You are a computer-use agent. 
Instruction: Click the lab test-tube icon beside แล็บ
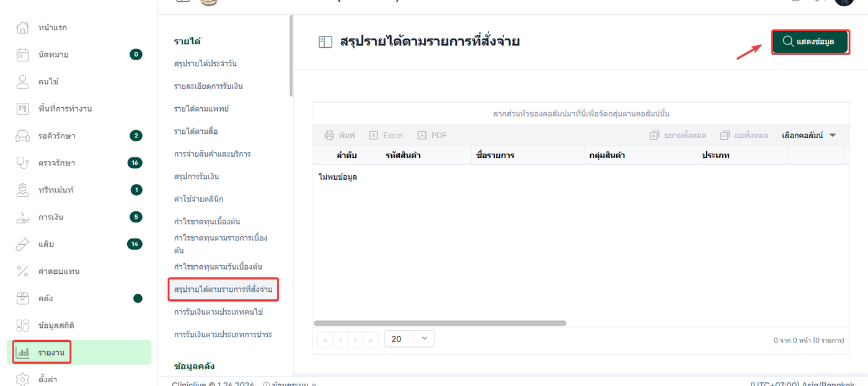(22, 244)
